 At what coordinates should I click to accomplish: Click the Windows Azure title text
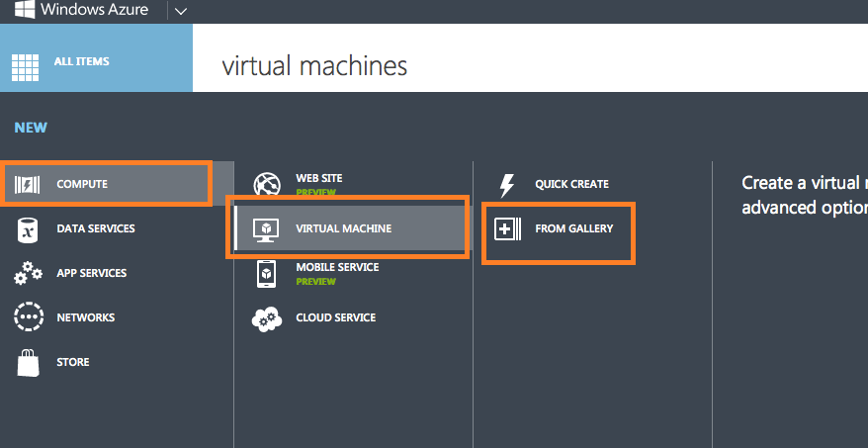point(95,10)
